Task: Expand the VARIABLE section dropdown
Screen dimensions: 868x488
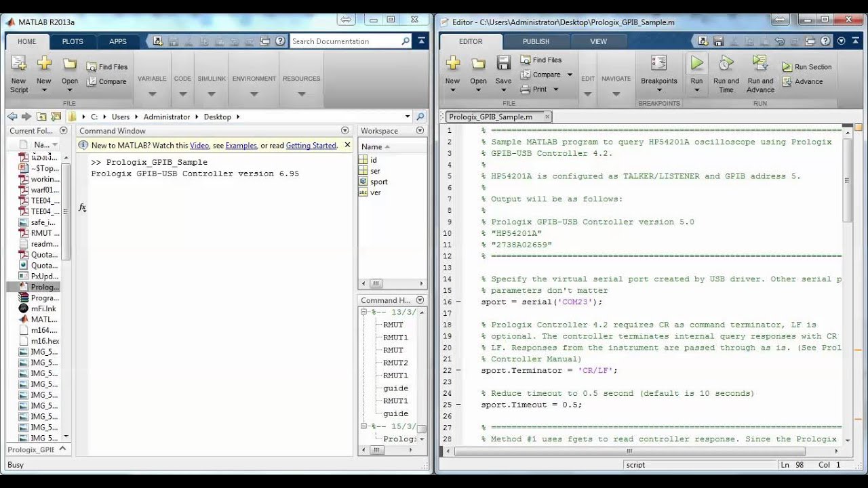Action: point(152,94)
